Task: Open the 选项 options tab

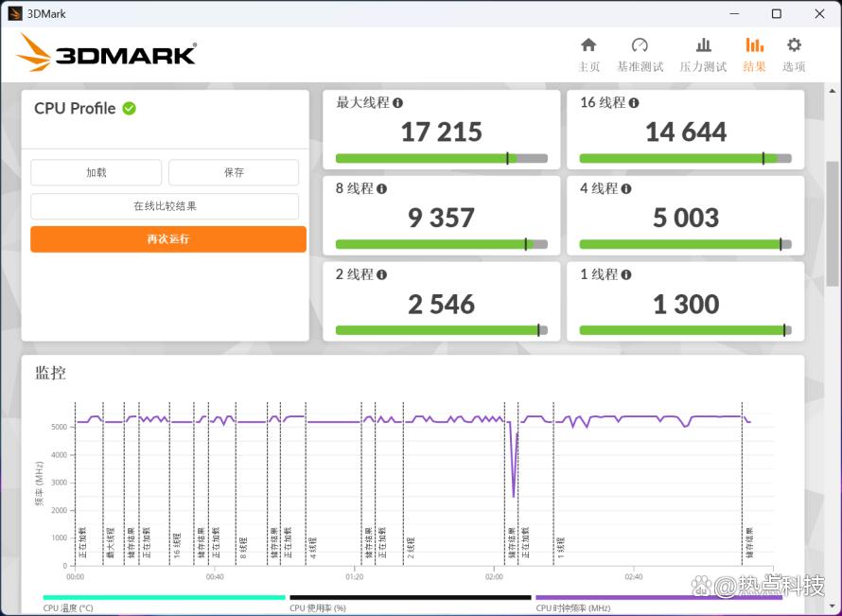Action: (x=794, y=55)
